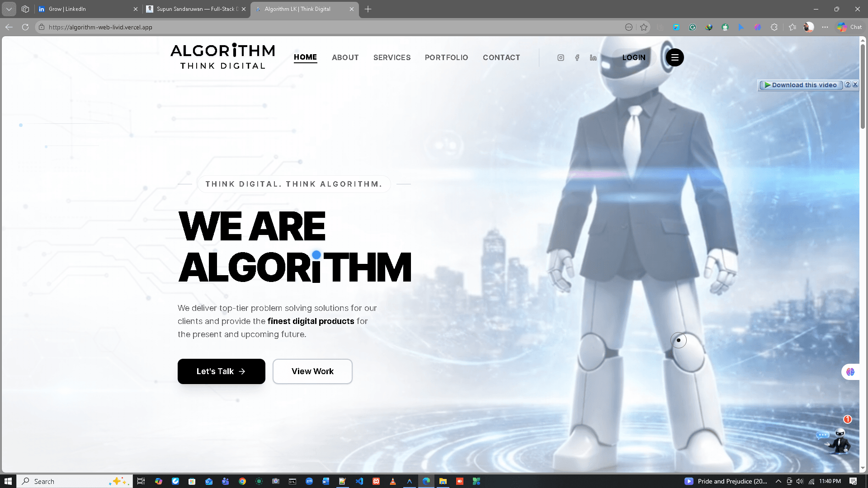868x488 pixels.
Task: Click the View Work button
Action: tap(312, 371)
